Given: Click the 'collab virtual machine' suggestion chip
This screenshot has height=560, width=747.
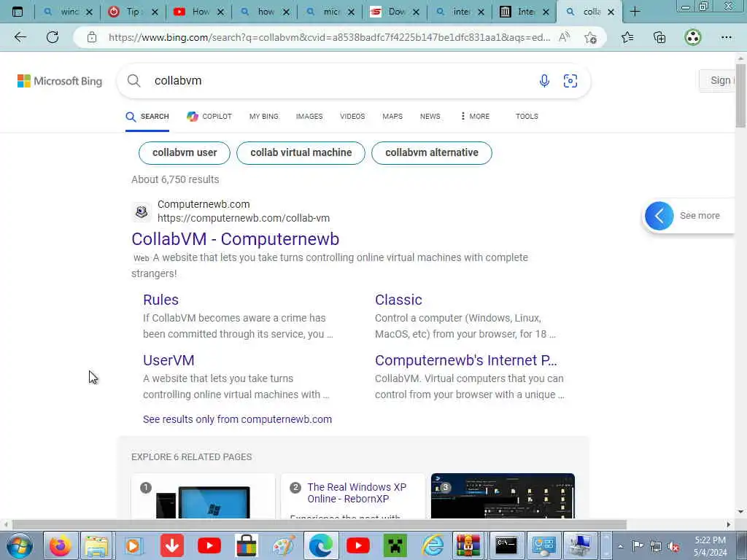Looking at the screenshot, I should pyautogui.click(x=301, y=153).
